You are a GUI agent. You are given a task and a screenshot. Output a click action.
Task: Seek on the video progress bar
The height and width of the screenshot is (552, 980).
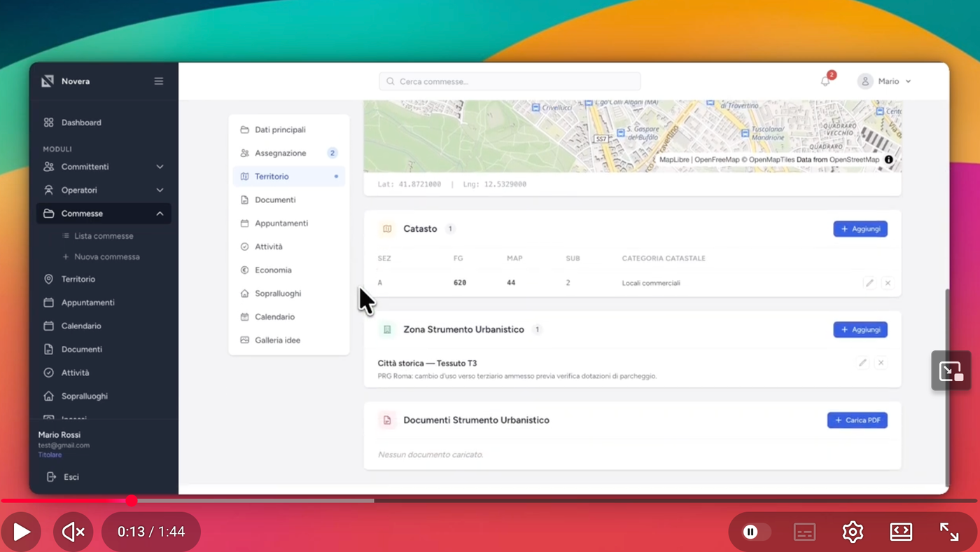pos(489,501)
